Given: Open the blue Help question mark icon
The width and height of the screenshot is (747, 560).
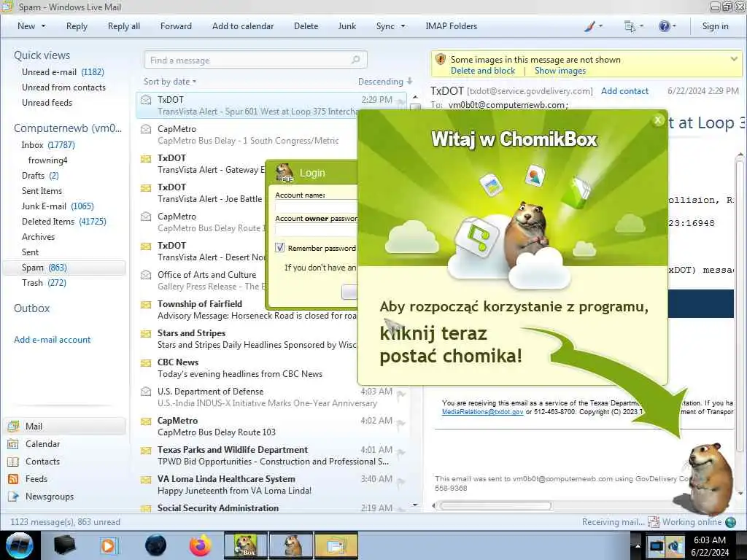Looking at the screenshot, I should (664, 26).
